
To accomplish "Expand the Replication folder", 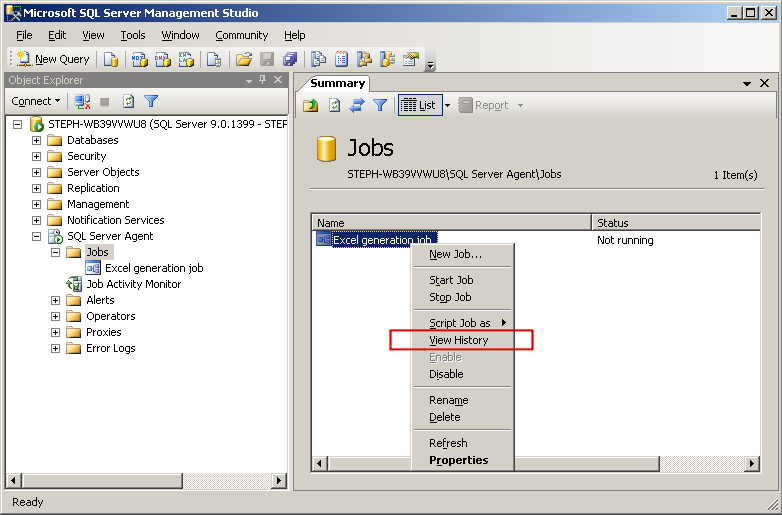I will pos(36,188).
